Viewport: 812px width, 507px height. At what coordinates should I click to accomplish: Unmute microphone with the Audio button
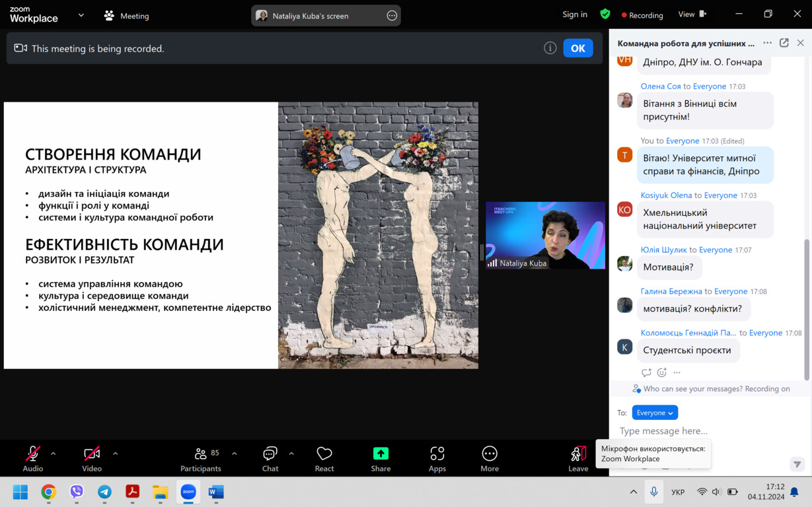32,458
